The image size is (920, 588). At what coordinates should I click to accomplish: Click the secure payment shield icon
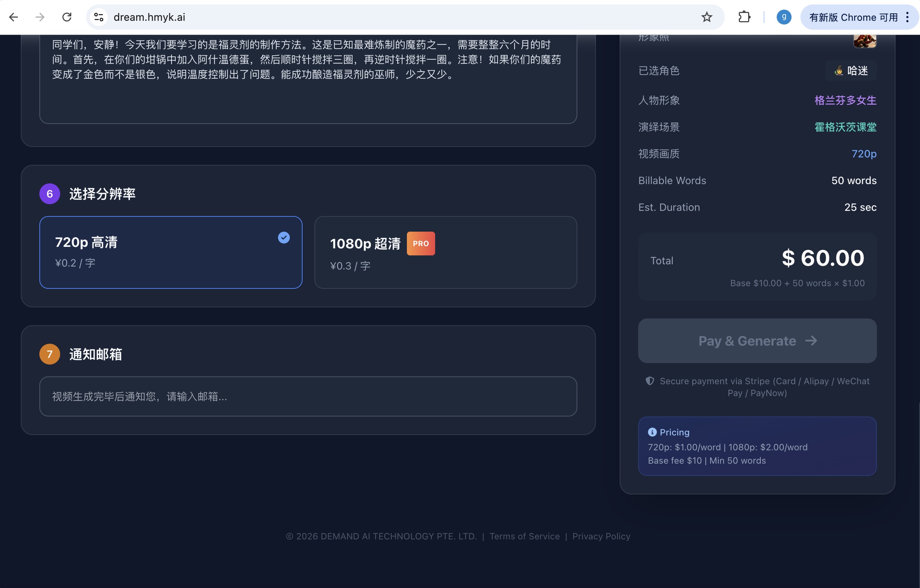click(x=649, y=381)
